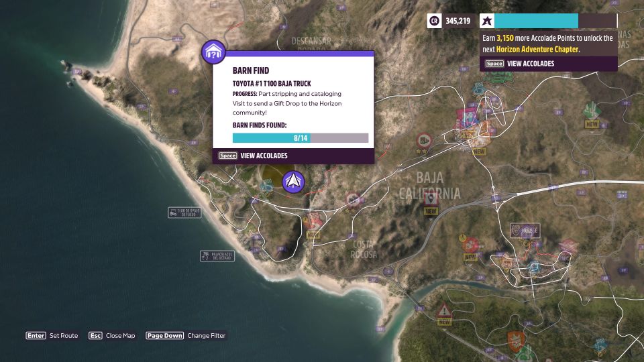Select the pink festival outpost icon
This screenshot has height=362, width=644.
click(467, 118)
